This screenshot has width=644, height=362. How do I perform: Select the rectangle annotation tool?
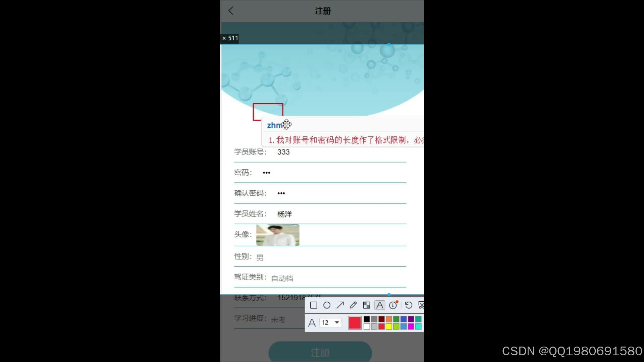(x=313, y=305)
